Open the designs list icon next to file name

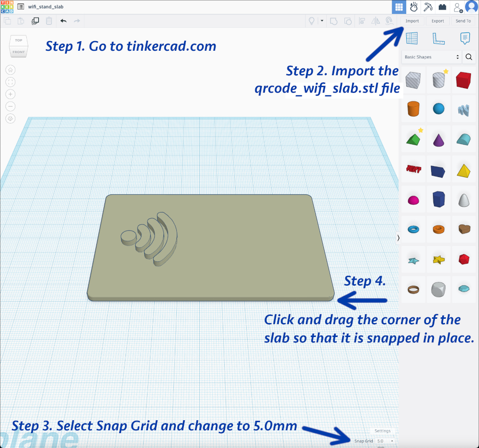(x=21, y=6)
